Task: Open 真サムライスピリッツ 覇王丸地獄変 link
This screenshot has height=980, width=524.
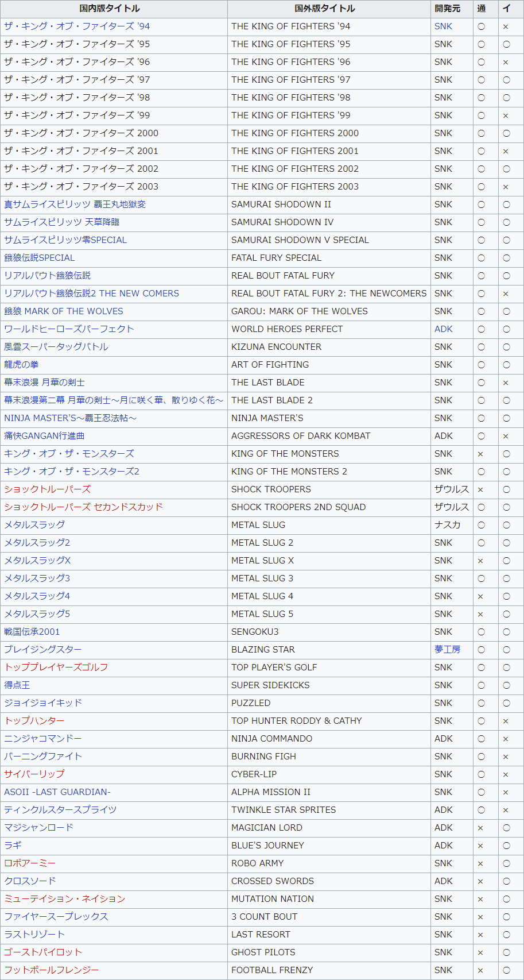Action: 75,205
